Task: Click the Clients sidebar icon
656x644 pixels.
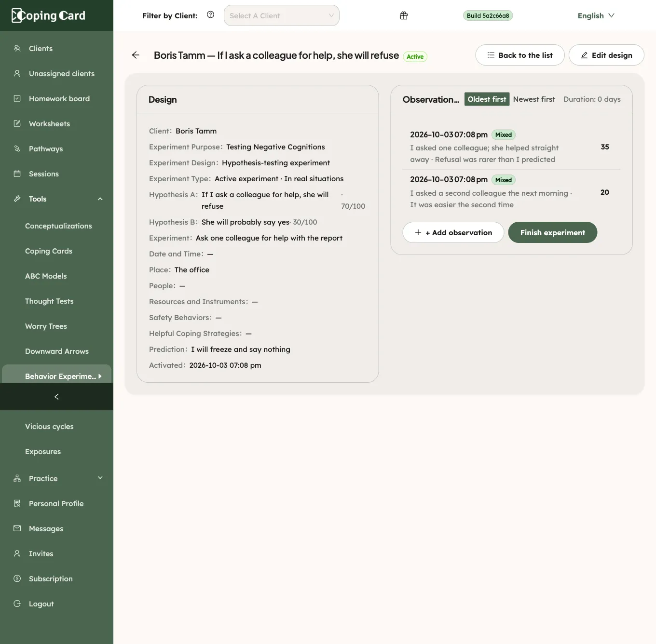Action: click(17, 48)
